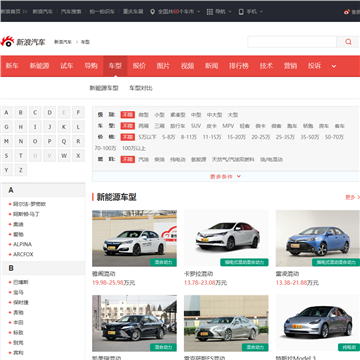
Task: Select brand letter Z
Action: tap(21, 170)
